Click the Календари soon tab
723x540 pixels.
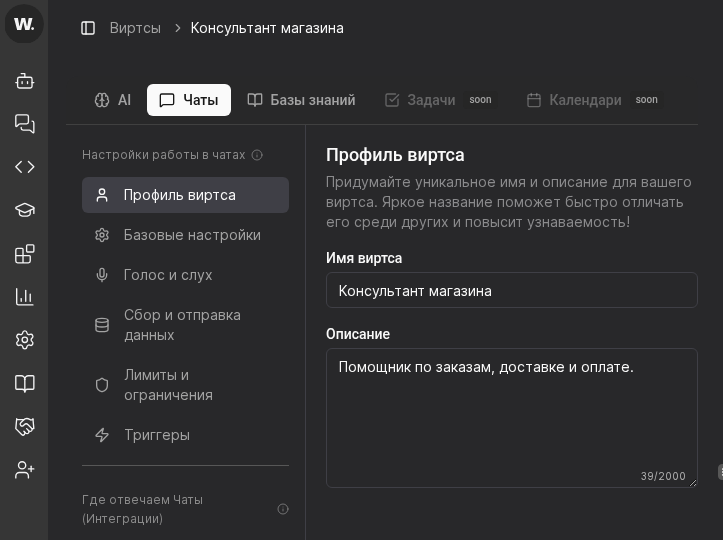593,100
